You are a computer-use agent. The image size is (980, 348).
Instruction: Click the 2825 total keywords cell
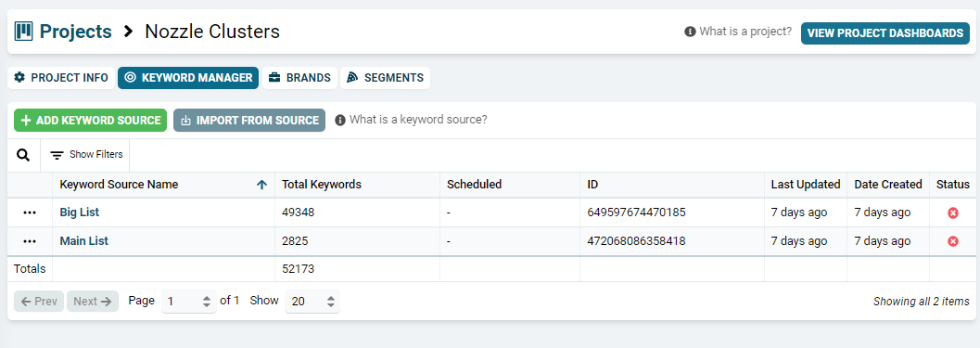[295, 241]
